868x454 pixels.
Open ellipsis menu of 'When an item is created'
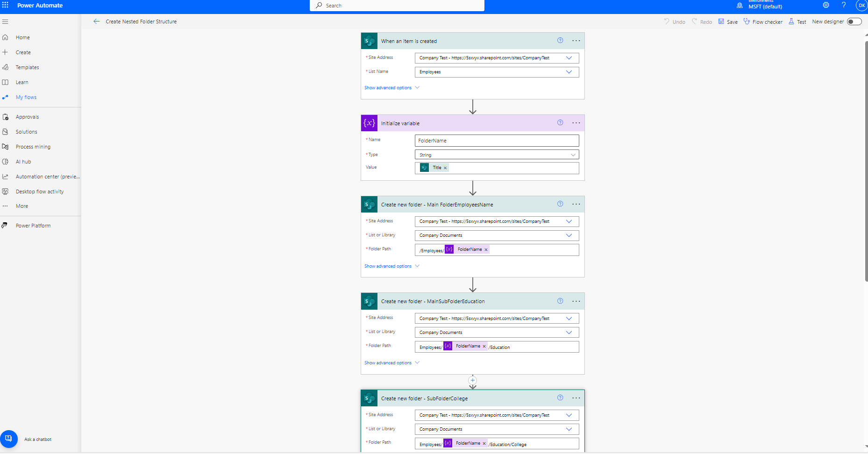point(576,41)
